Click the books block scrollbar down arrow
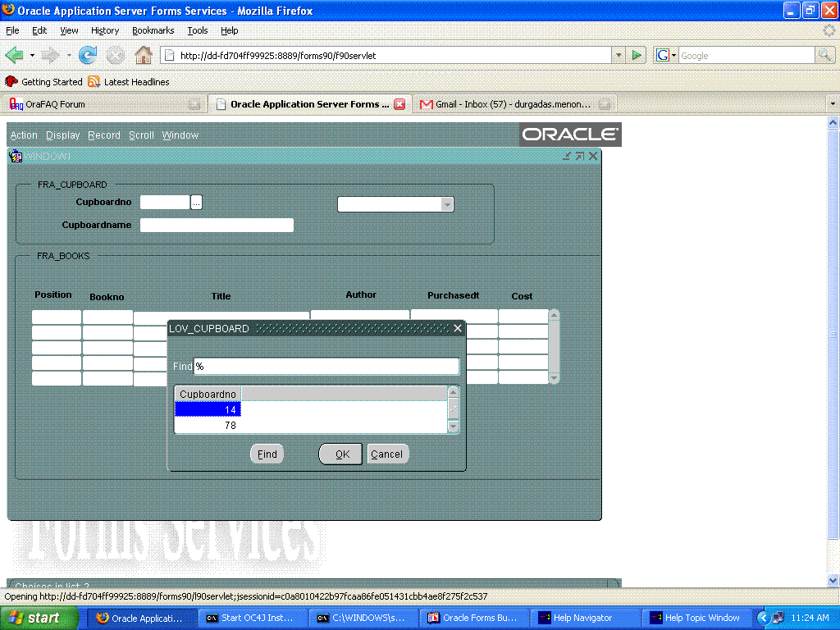This screenshot has height=630, width=840. [555, 378]
